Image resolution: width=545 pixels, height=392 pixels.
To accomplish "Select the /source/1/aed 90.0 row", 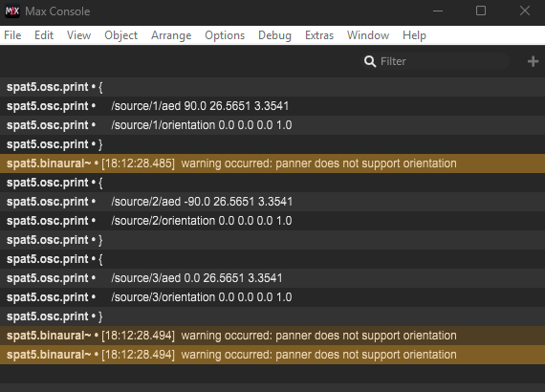I will 272,106.
